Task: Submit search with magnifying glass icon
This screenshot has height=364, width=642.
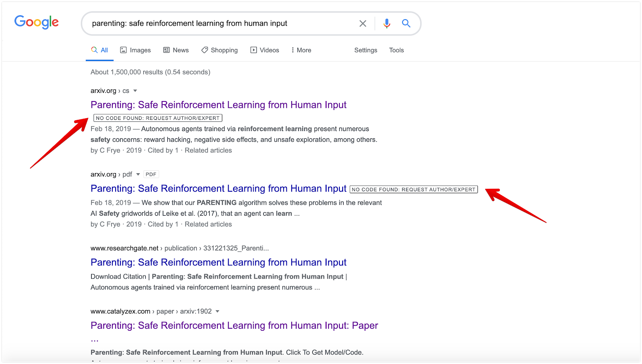Action: tap(406, 23)
